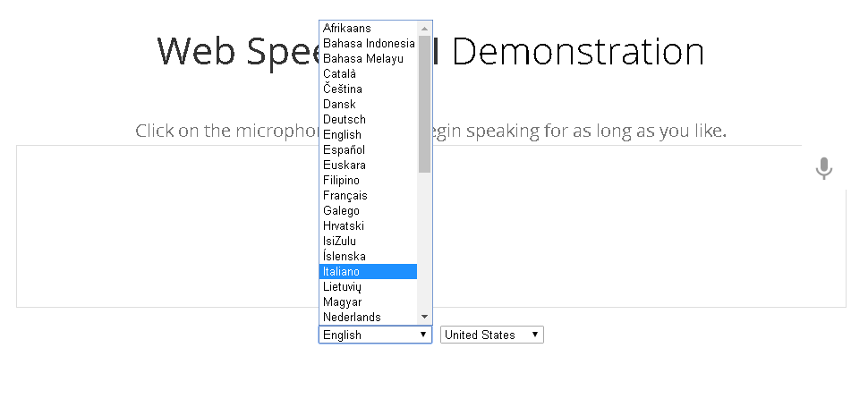Click the language list scrollbar thumb

424,104
